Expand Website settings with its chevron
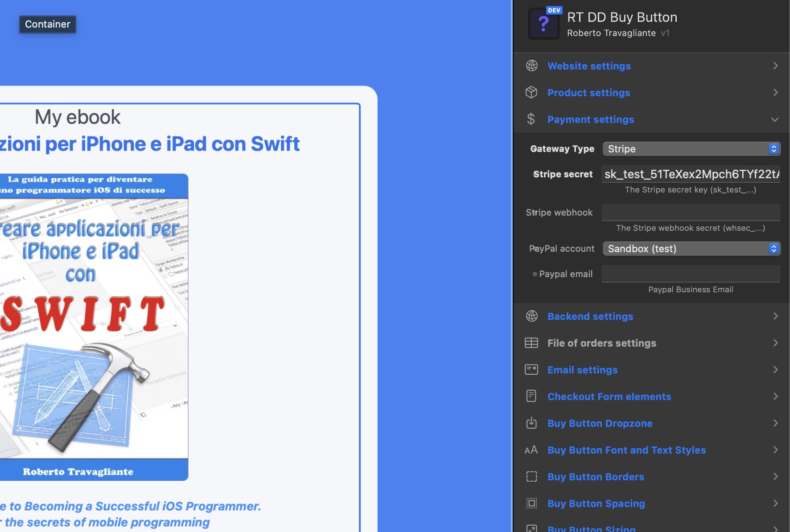 (x=776, y=66)
